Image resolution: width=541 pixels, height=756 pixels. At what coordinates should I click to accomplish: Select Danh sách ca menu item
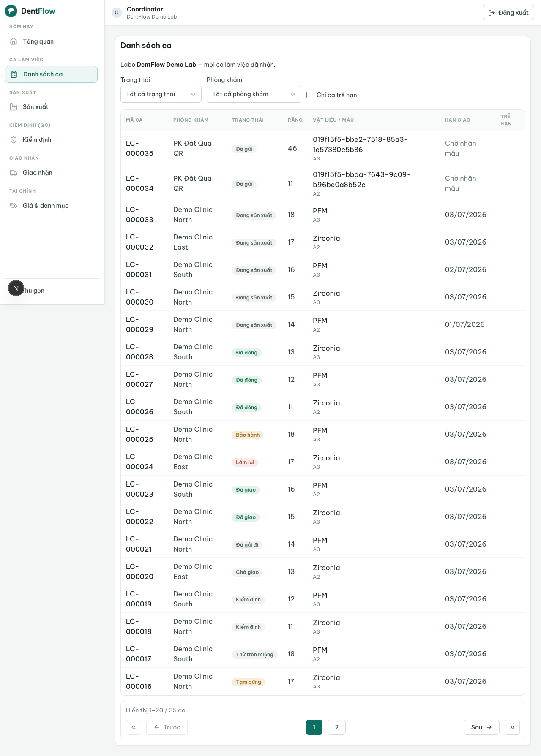coord(51,74)
